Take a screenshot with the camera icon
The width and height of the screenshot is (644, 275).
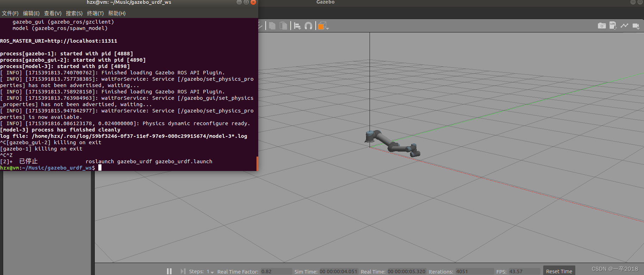tap(602, 26)
